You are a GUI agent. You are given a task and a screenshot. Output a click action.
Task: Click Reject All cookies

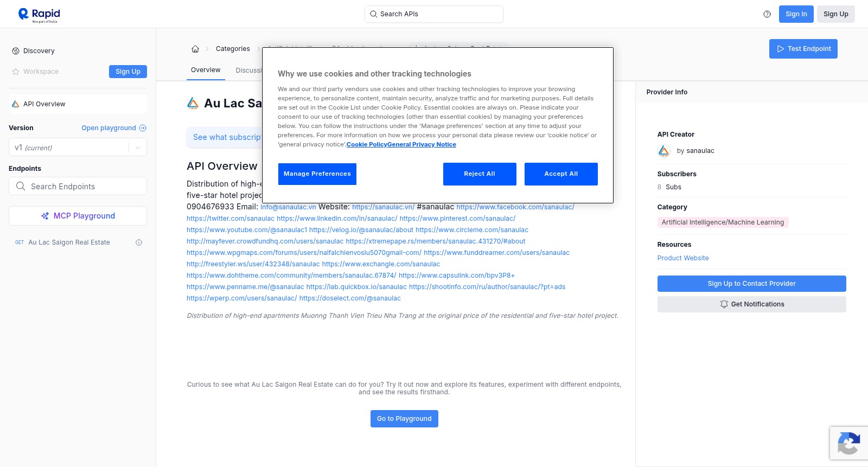pos(480,174)
